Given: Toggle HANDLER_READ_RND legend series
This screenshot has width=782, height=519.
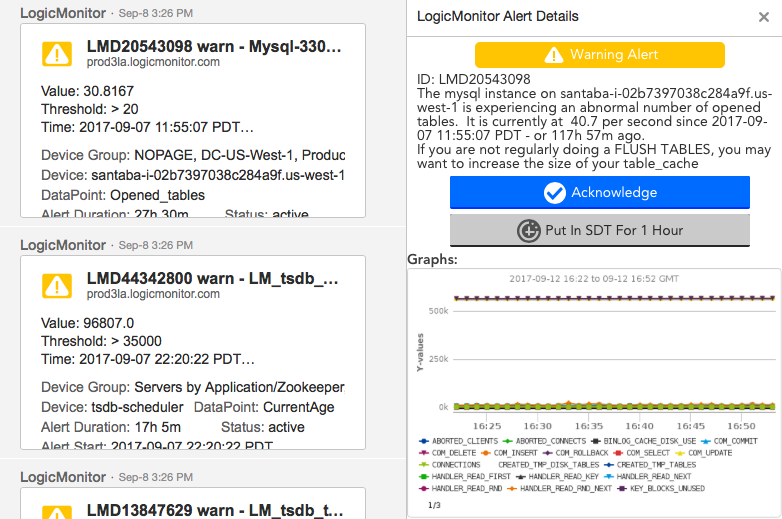Looking at the screenshot, I should point(461,489).
